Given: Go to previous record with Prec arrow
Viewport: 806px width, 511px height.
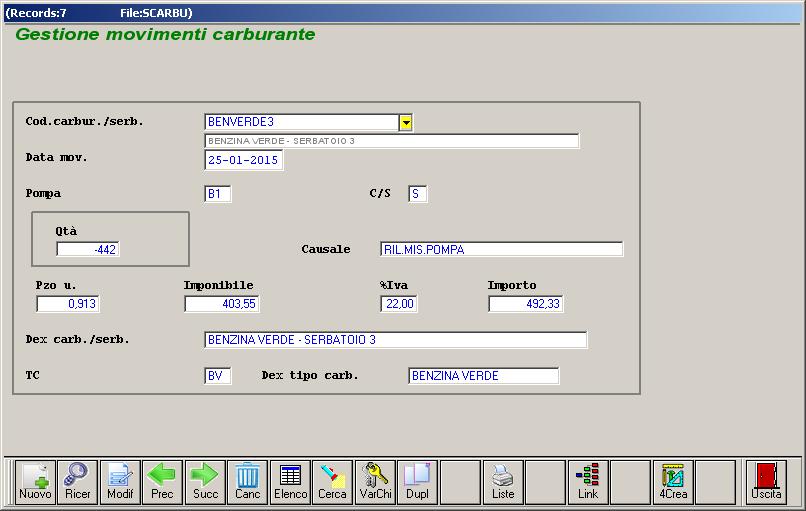Looking at the screenshot, I should [162, 482].
